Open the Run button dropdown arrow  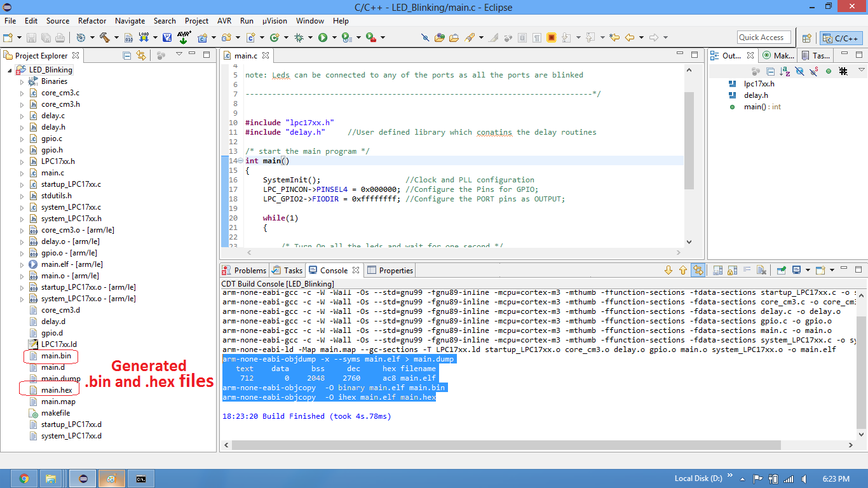tap(333, 38)
